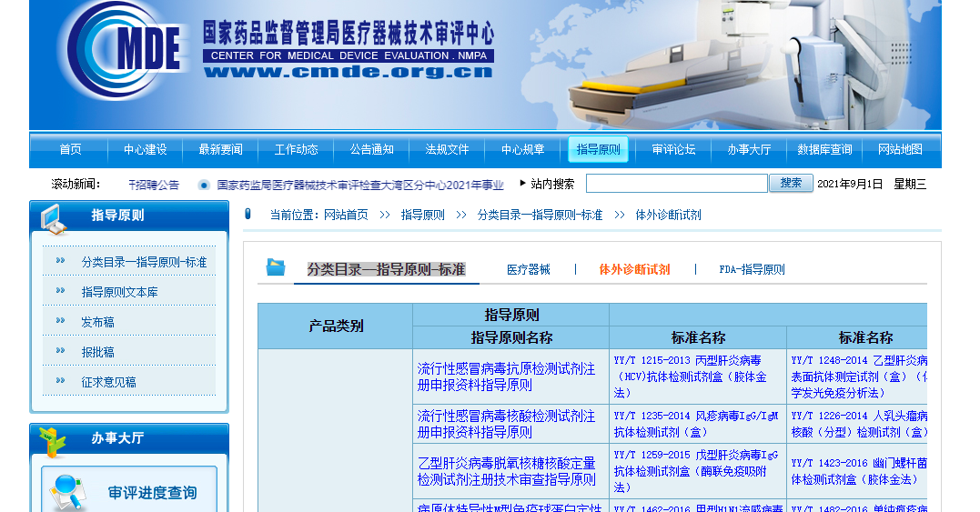Click the blue marker icon before 当前位置
980x512 pixels.
248,215
